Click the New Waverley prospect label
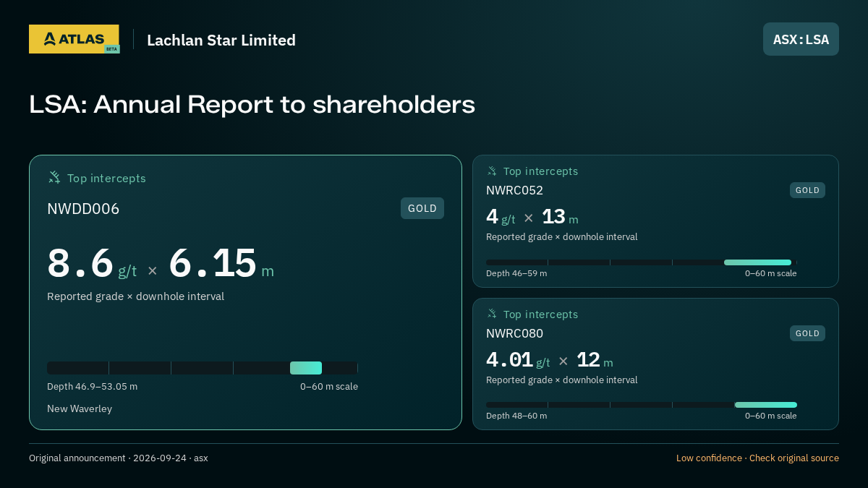Screen dimensions: 868x488 80,409
